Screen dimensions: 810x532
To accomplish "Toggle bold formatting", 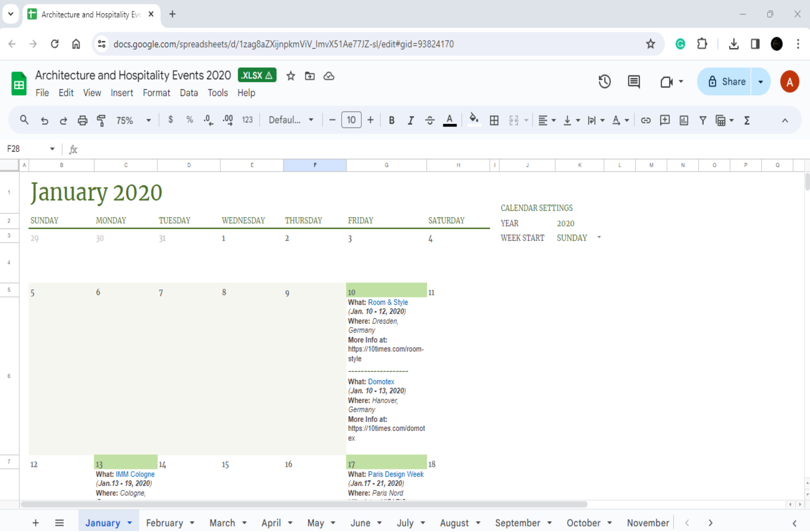I will click(392, 120).
